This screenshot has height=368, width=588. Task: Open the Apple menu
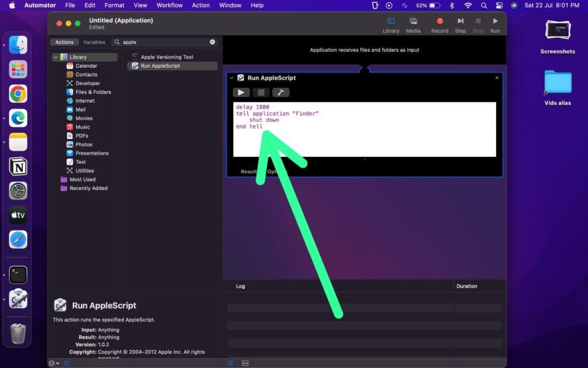click(12, 5)
